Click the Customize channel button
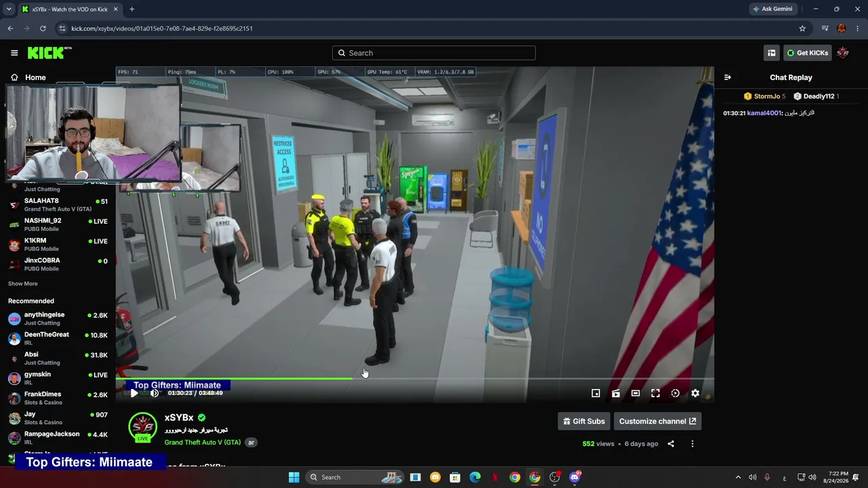The image size is (868, 488). point(657,421)
